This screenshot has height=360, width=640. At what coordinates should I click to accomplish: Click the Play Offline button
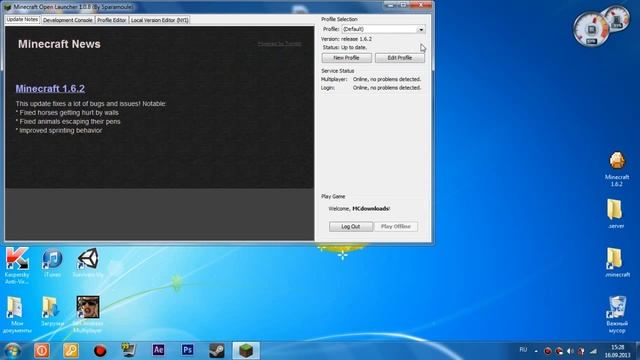396,227
